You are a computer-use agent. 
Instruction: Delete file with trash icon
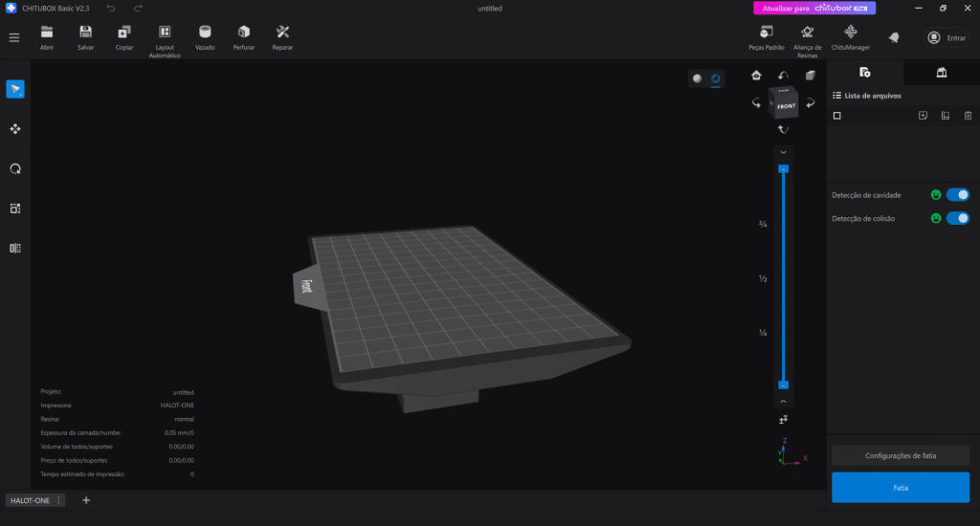pos(968,116)
